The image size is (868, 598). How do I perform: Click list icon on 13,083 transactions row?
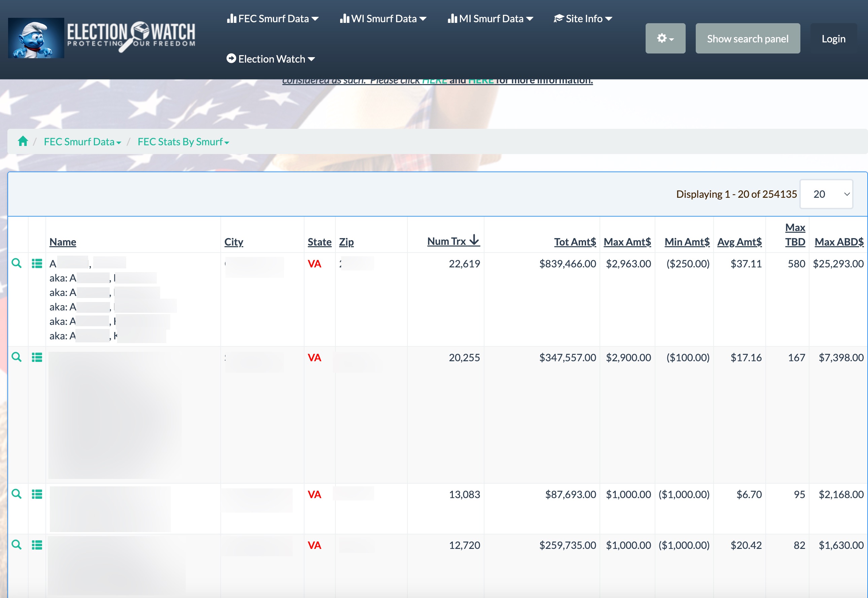(37, 494)
